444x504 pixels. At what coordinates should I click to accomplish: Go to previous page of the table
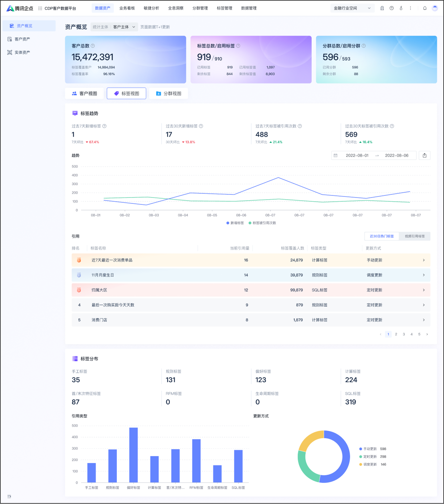click(380, 334)
